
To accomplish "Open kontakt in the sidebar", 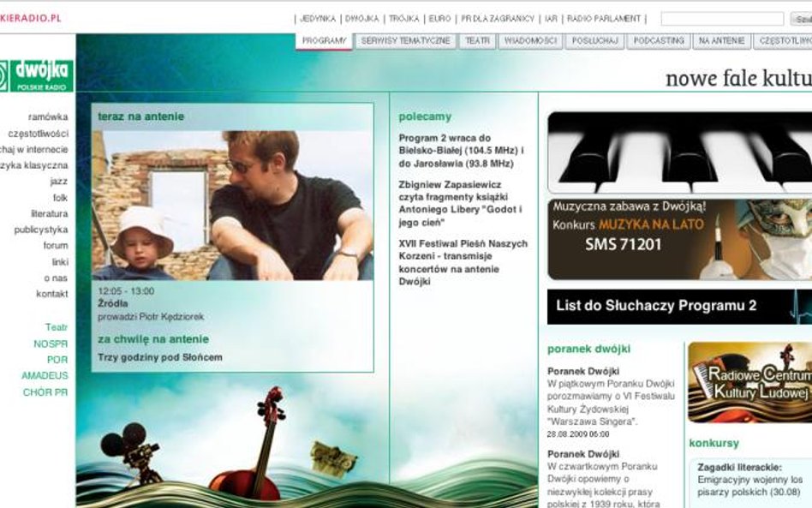I will click(52, 294).
